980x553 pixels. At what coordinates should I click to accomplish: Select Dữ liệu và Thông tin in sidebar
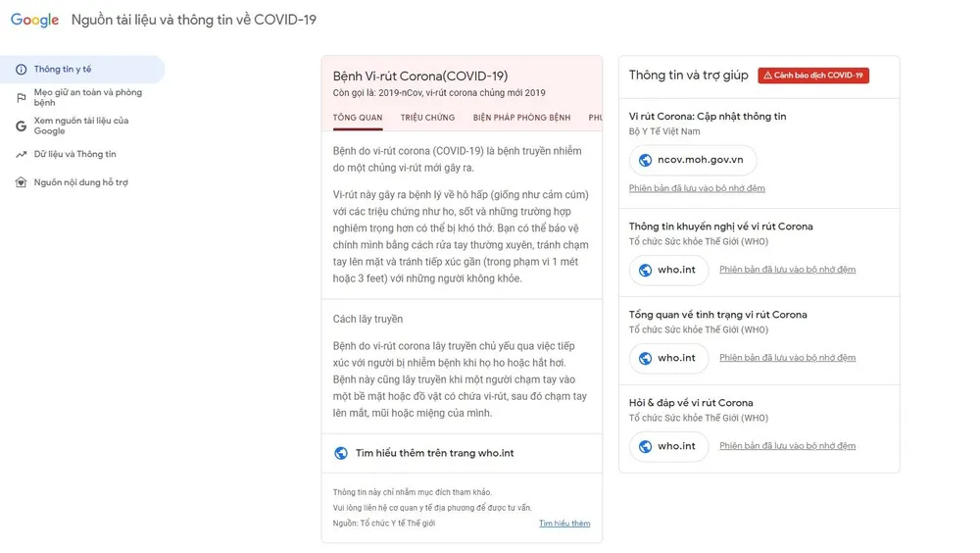tap(74, 154)
